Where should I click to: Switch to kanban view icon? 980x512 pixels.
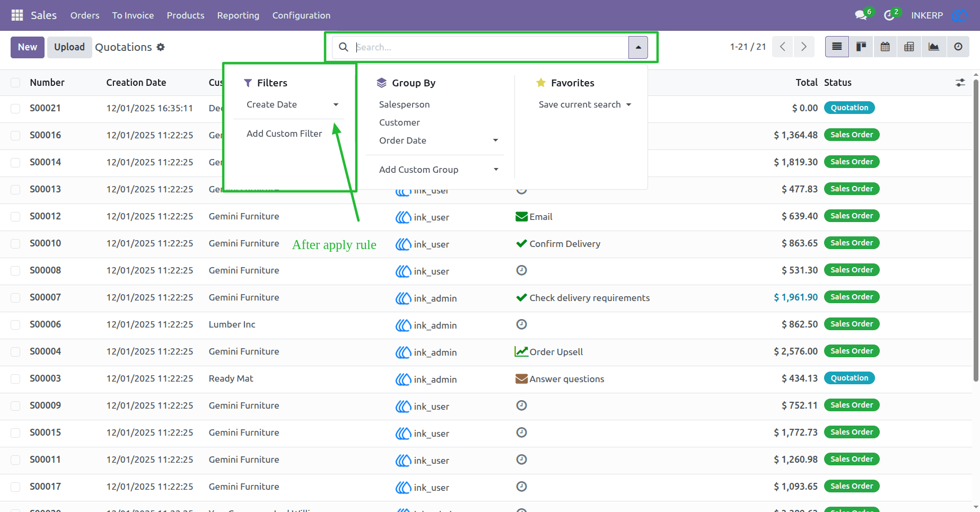(861, 47)
